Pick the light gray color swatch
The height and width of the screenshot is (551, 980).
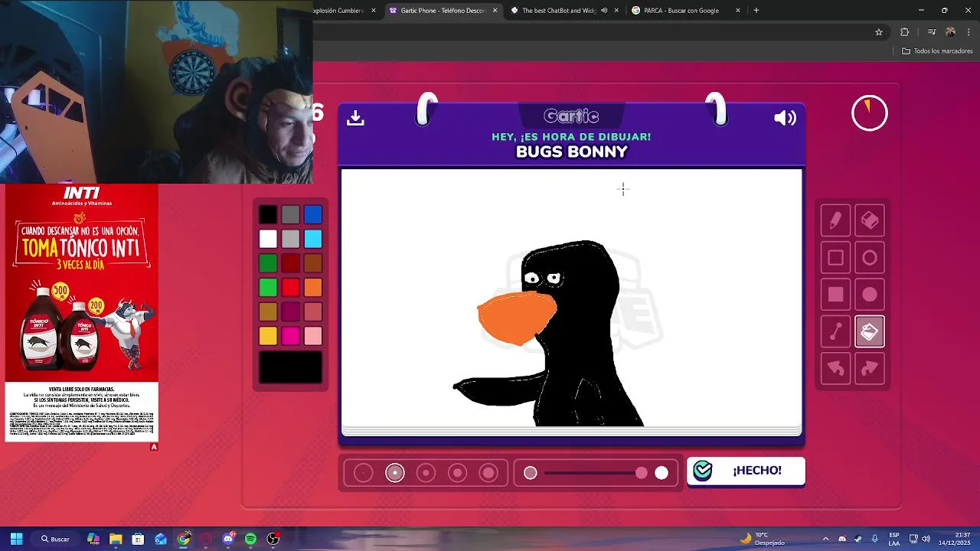(x=290, y=239)
